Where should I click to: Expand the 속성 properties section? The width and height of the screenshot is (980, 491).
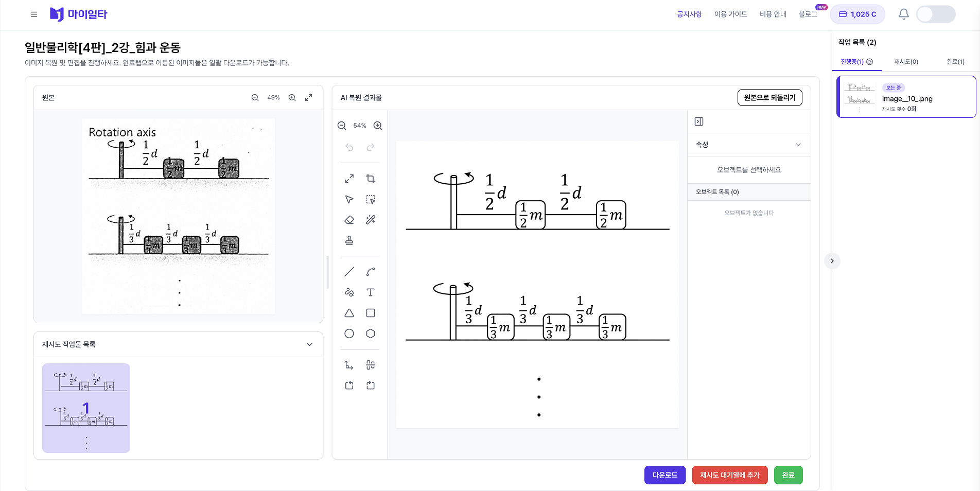click(798, 145)
